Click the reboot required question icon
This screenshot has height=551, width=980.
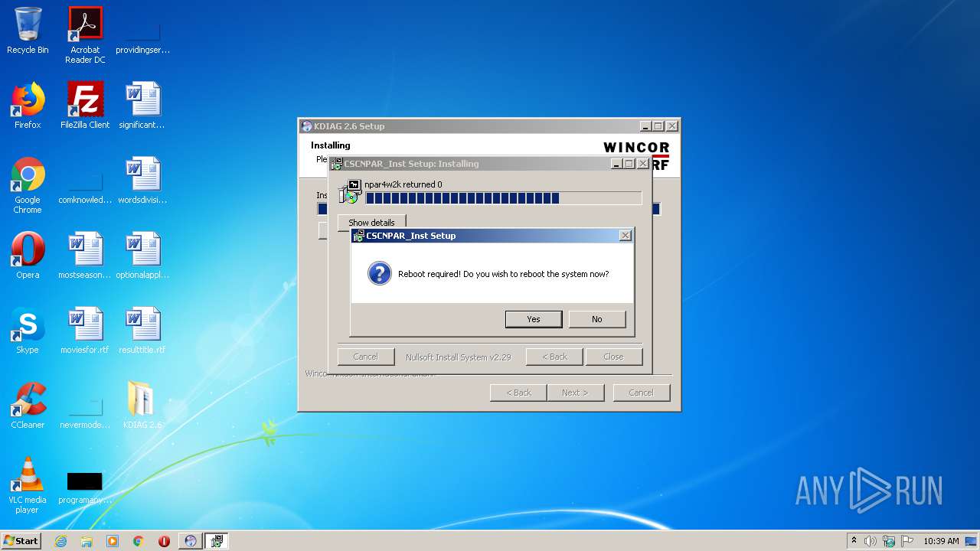[x=379, y=273]
